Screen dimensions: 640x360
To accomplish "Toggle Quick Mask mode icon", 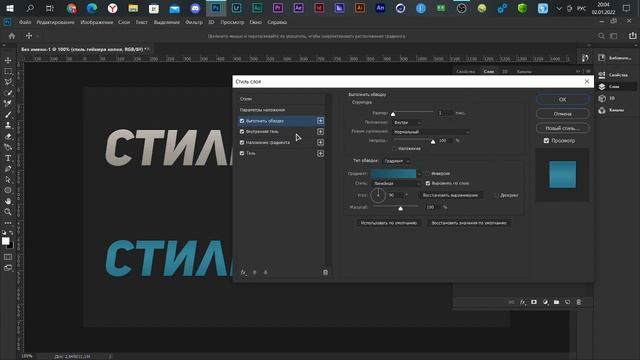I will (x=8, y=257).
